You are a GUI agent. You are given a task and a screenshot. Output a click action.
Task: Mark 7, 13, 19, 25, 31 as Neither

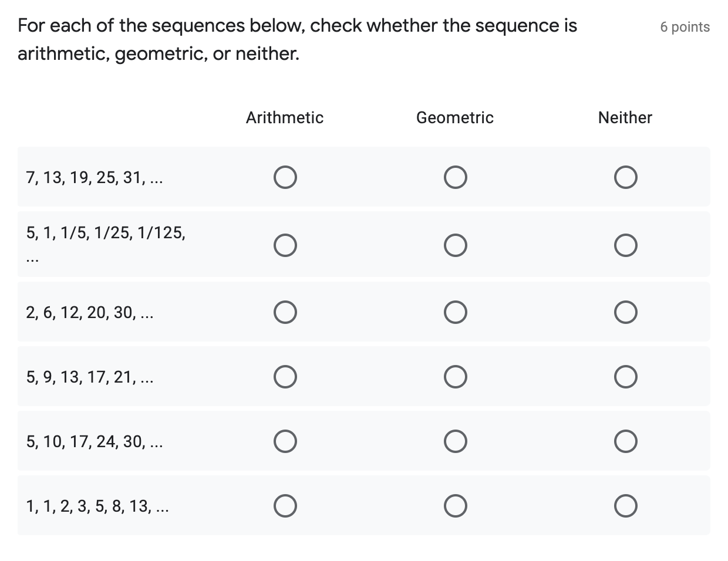[x=626, y=177]
